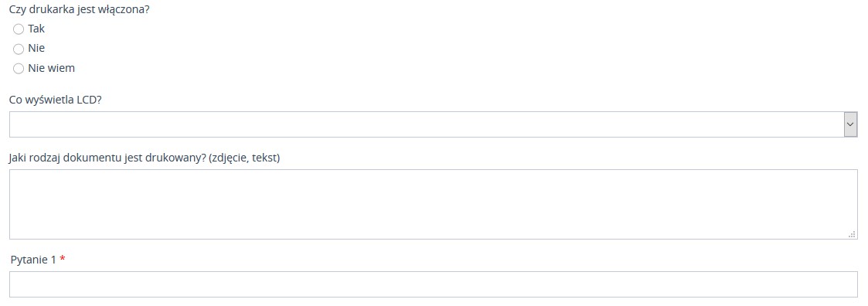This screenshot has height=306, width=868.
Task: Click into the 'Pytanie 1' input field
Action: [x=434, y=284]
